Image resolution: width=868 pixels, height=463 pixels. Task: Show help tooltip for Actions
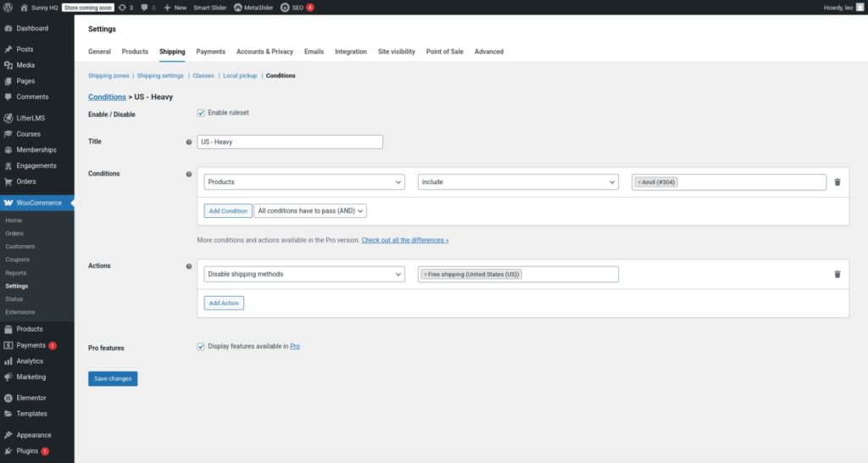189,266
